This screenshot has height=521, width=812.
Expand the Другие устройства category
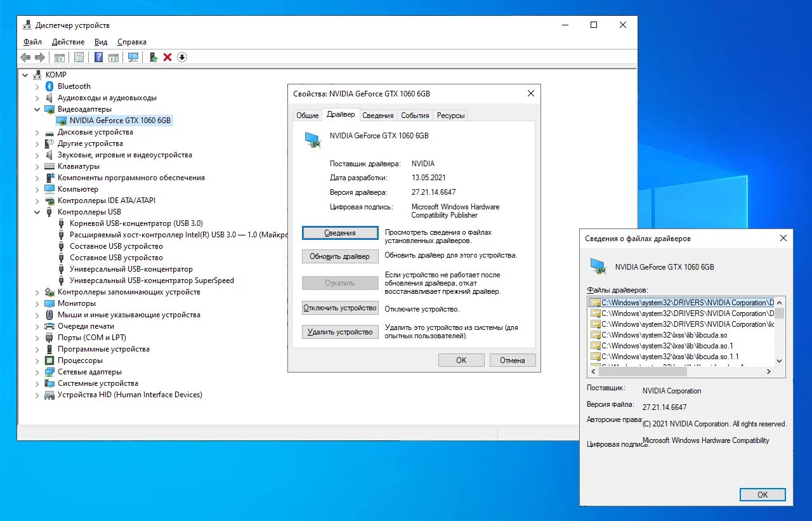(x=37, y=143)
